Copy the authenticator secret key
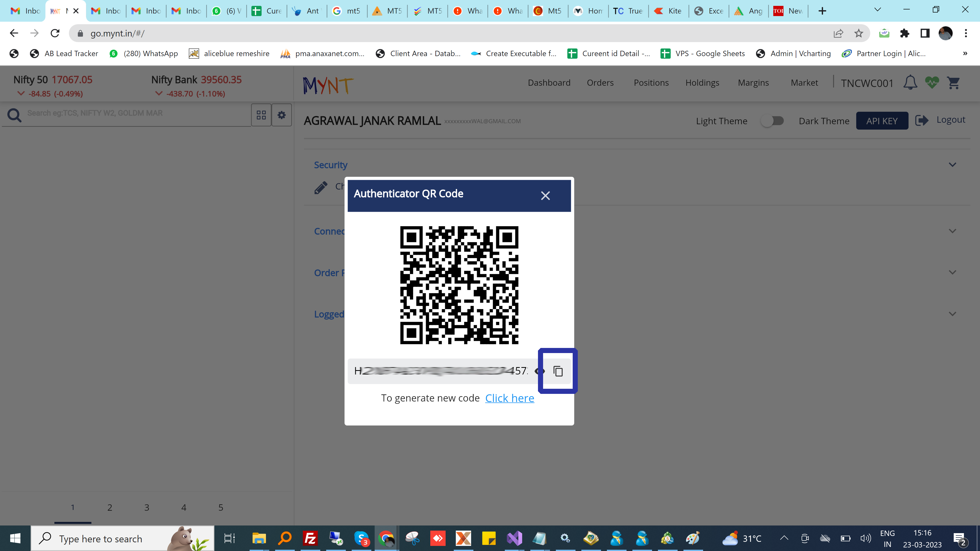The image size is (980, 551). (558, 371)
